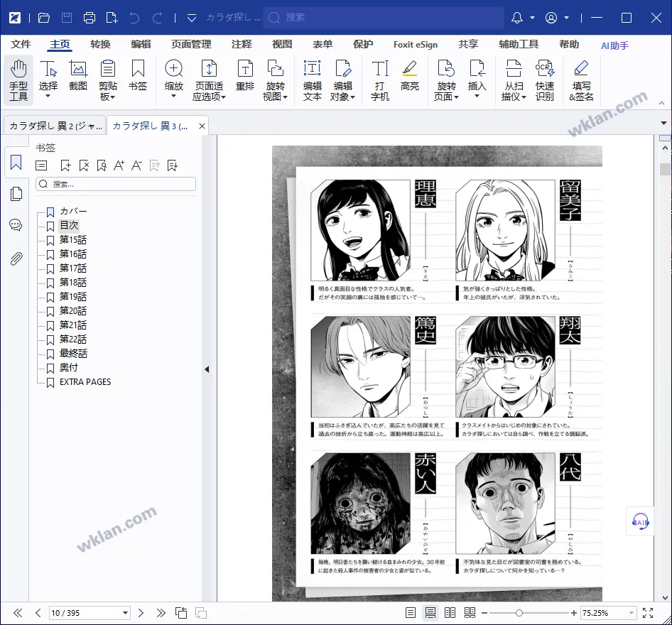The image size is (672, 625).
Task: Select the 第15話 bookmark
Action: [x=73, y=239]
